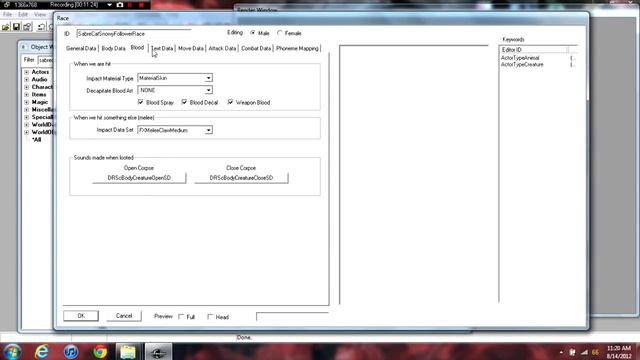
Task: Expand the Audio tree node
Action: (27, 80)
